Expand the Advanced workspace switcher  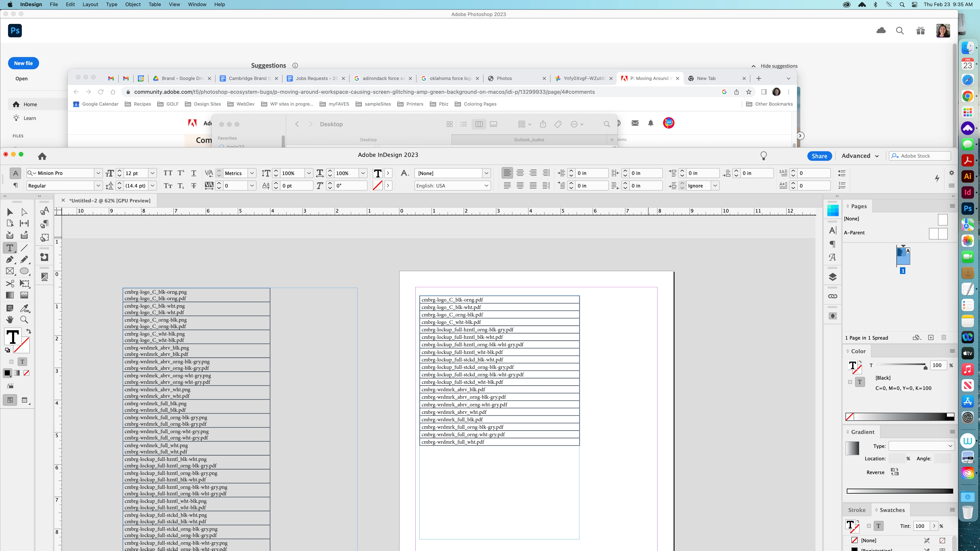860,156
